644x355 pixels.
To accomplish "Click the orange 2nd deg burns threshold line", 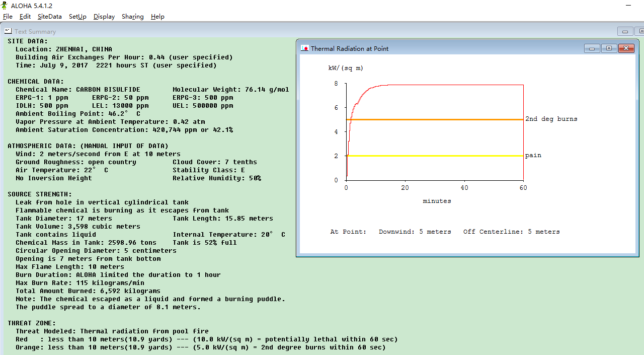I will (x=435, y=119).
